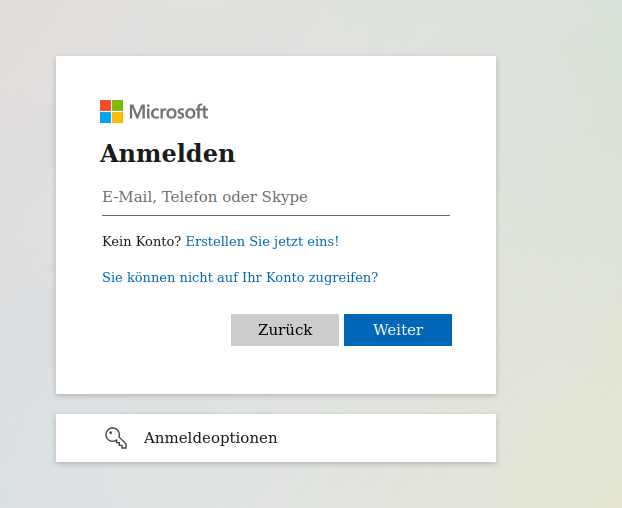Image resolution: width=622 pixels, height=508 pixels.
Task: Click the page background right of sign-in card
Action: (560, 220)
